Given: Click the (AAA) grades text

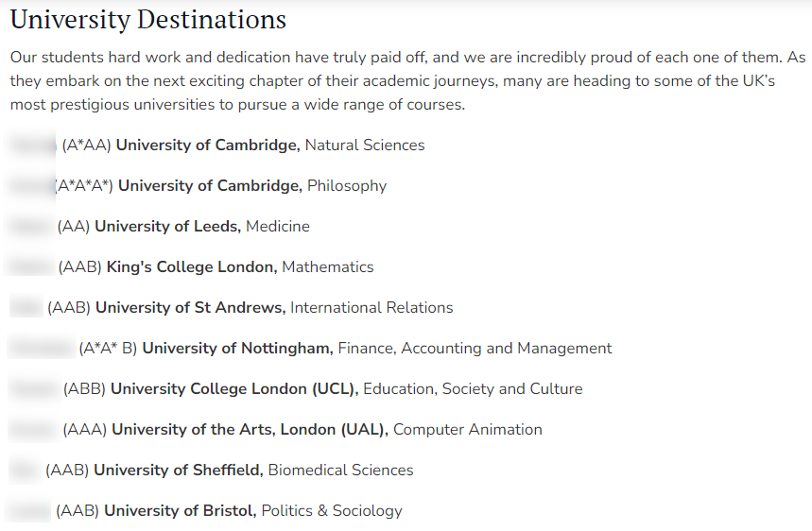Looking at the screenshot, I should pyautogui.click(x=85, y=430).
